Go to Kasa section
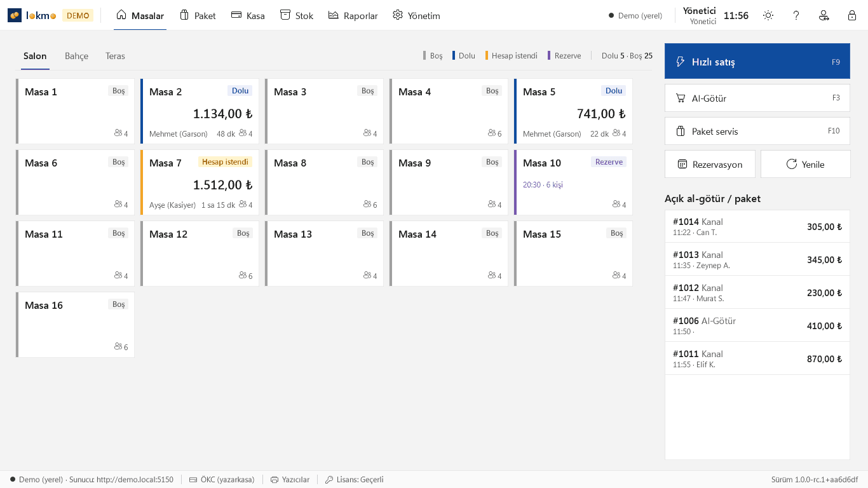Screen dimensions: 868x488 (x=248, y=15)
